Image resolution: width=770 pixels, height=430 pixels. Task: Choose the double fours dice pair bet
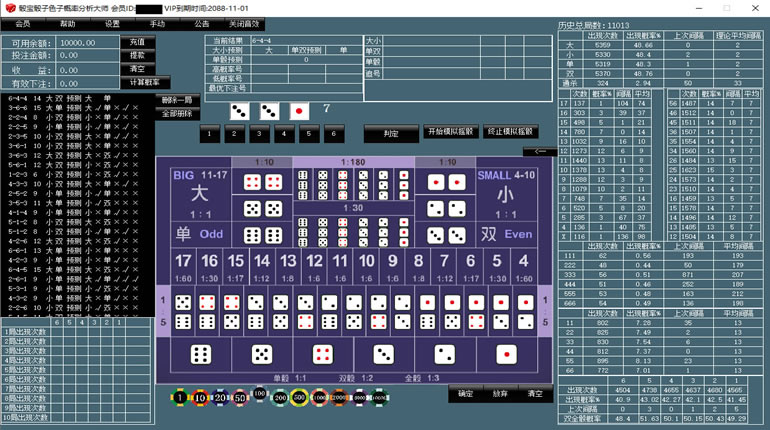coord(263,182)
